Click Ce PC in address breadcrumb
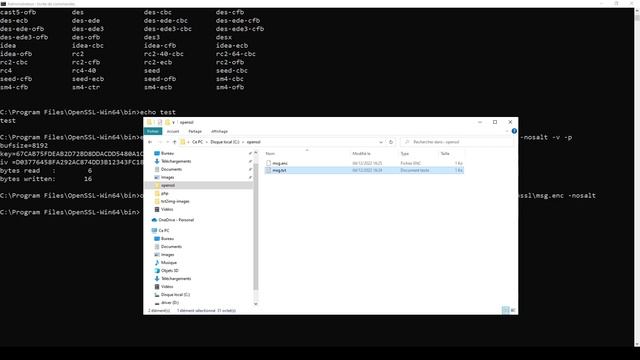640x360 pixels. tap(197, 142)
